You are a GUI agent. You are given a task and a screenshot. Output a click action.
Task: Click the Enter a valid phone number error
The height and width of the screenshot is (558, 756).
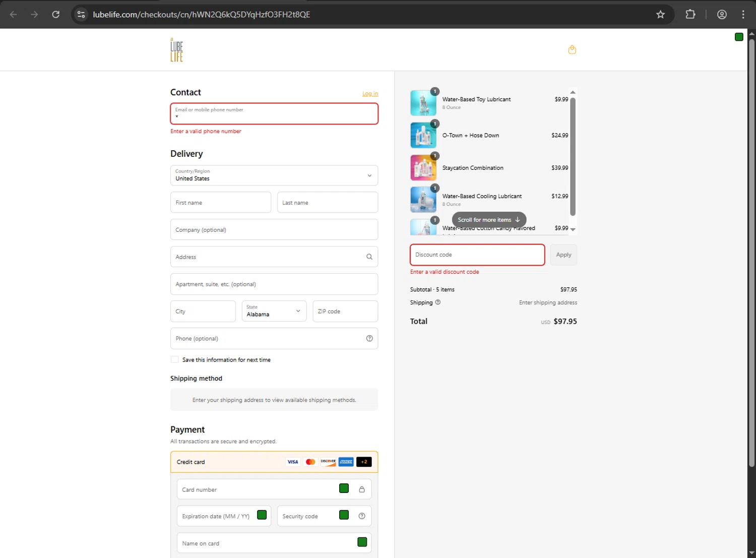click(206, 132)
